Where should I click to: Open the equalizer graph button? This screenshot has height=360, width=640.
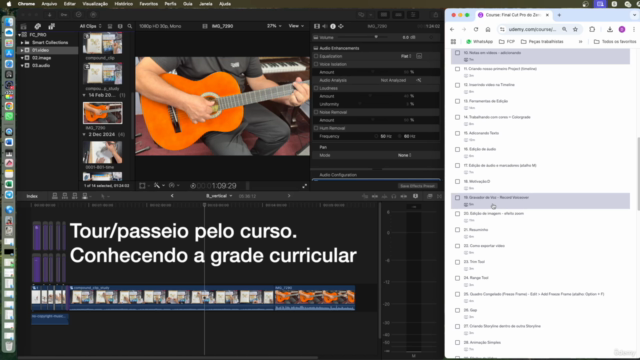coord(419,56)
